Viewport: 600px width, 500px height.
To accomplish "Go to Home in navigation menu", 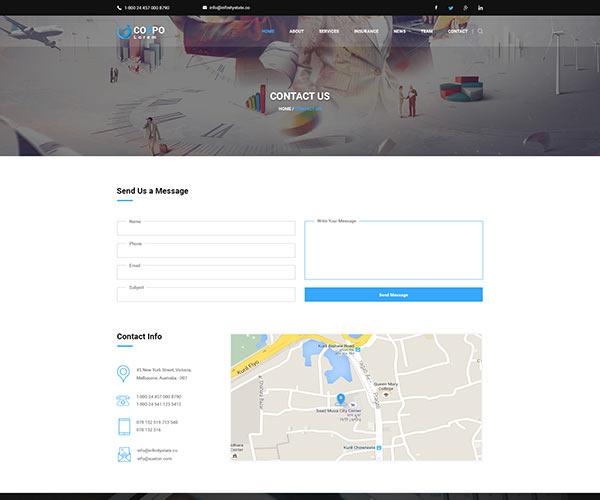I will pos(268,31).
